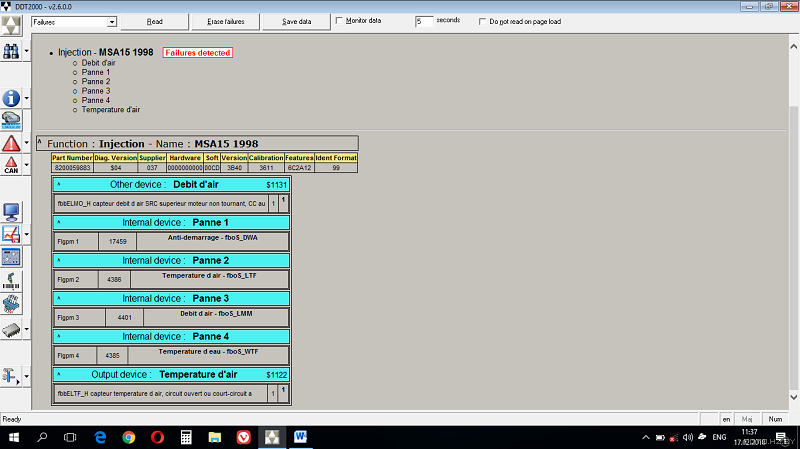Select the computer monitor icon
The height and width of the screenshot is (449, 800).
click(x=11, y=212)
